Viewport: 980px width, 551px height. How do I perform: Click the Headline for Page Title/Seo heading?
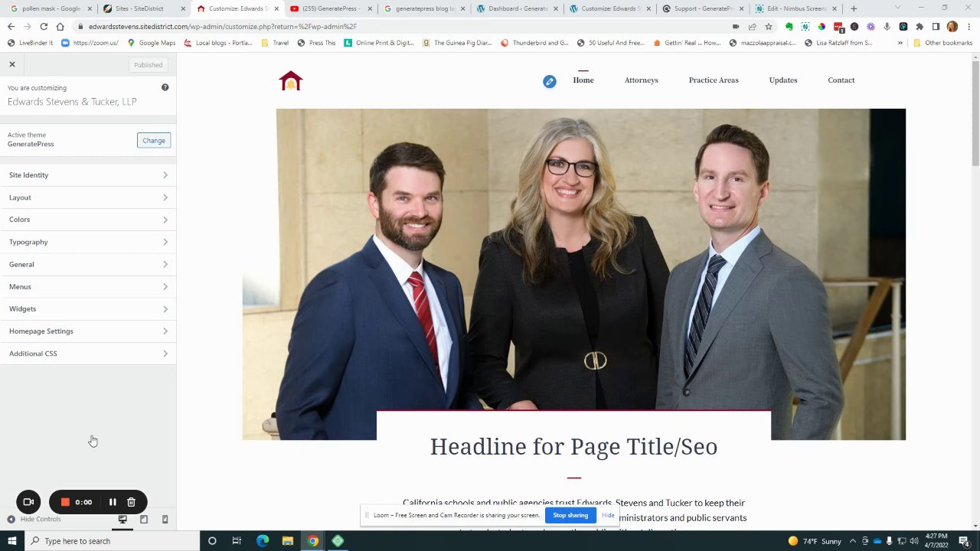pyautogui.click(x=573, y=447)
